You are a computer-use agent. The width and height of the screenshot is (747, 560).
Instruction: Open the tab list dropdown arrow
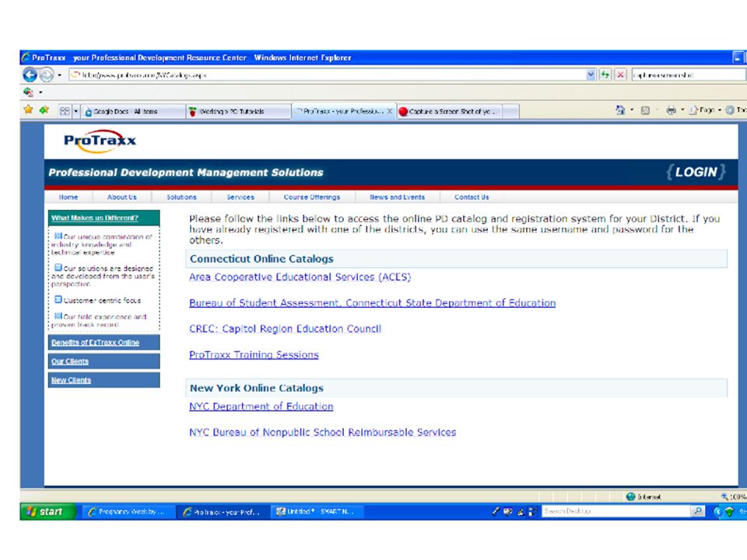click(x=75, y=111)
